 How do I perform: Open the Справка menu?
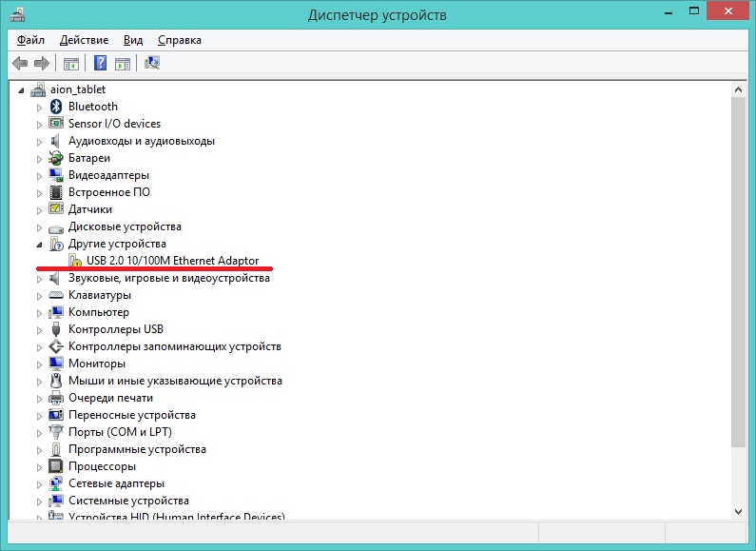[180, 40]
